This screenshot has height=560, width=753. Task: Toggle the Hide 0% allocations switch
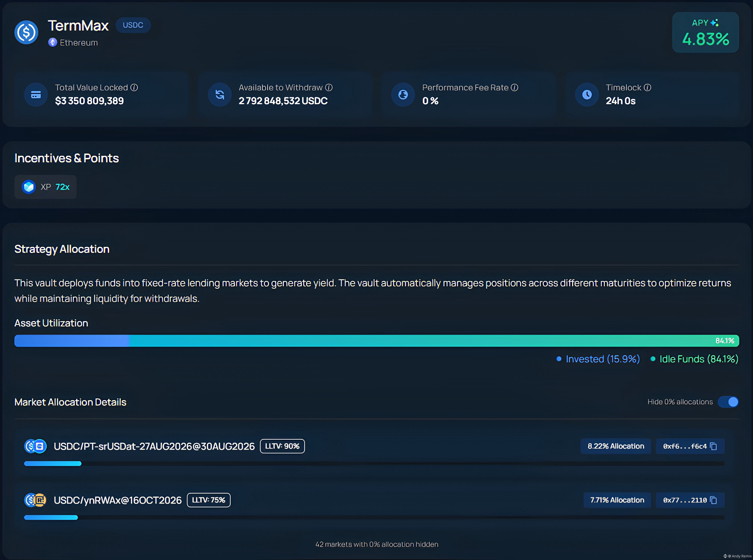(728, 402)
